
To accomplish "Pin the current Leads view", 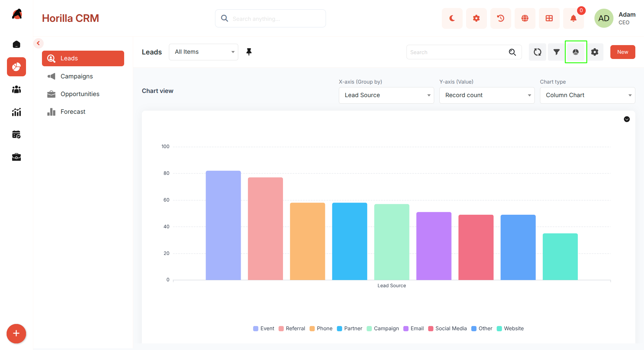I will pos(249,52).
